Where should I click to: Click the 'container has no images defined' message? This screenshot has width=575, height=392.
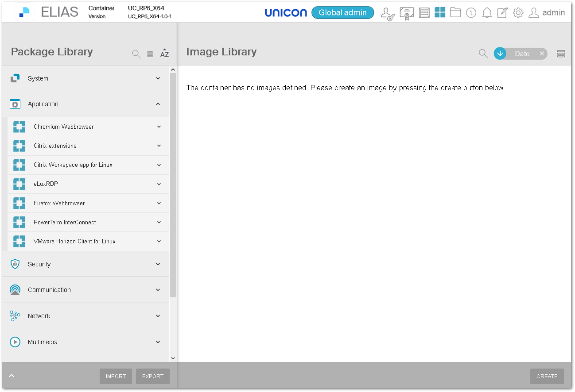tap(346, 88)
